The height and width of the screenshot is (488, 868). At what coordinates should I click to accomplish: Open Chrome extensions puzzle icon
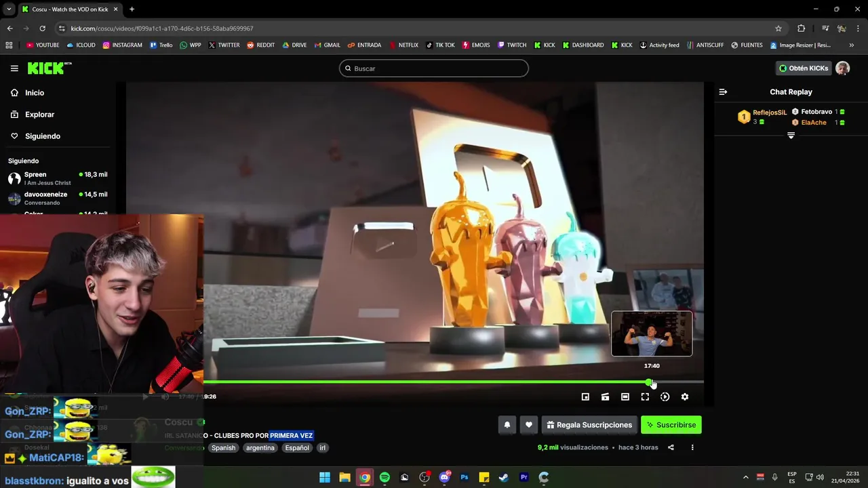click(x=801, y=28)
